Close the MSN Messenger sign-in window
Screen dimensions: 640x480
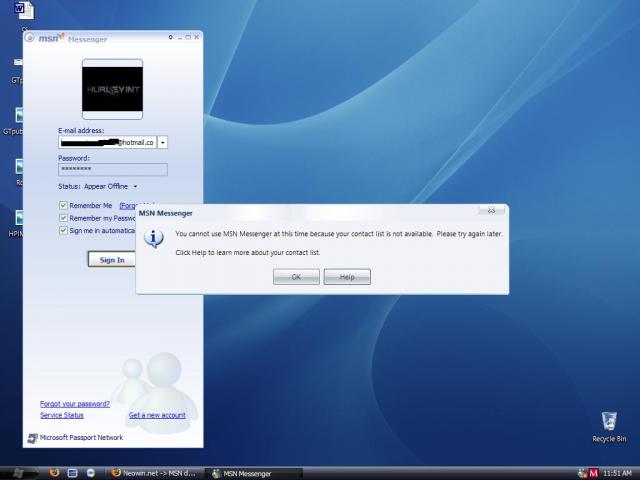coord(197,37)
